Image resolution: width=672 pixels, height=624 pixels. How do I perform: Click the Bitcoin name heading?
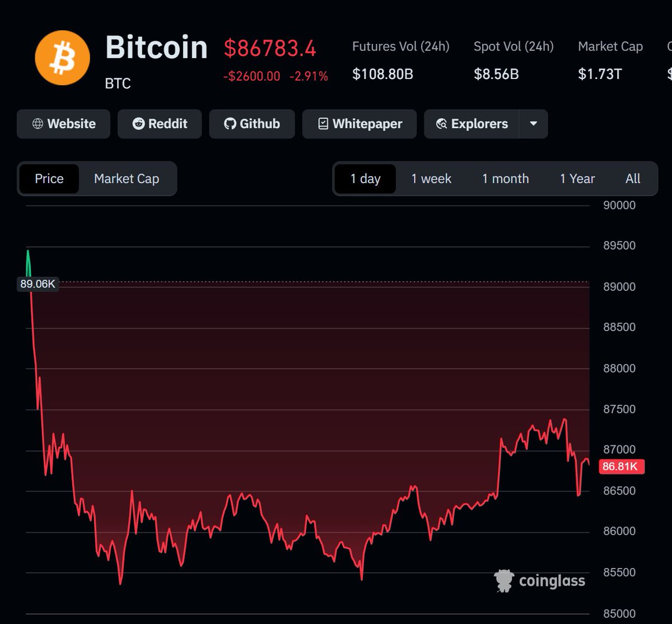[156, 48]
